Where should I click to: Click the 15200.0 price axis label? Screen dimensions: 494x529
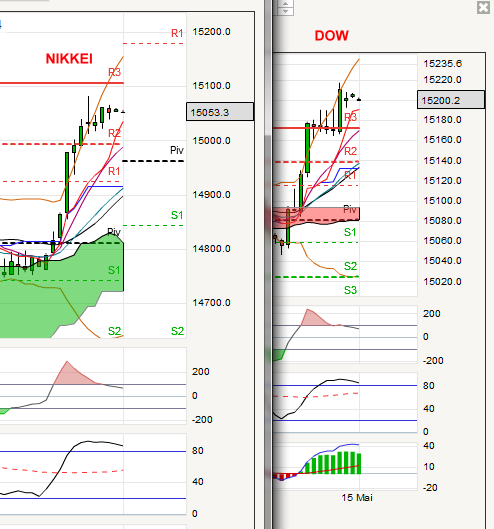coord(212,32)
